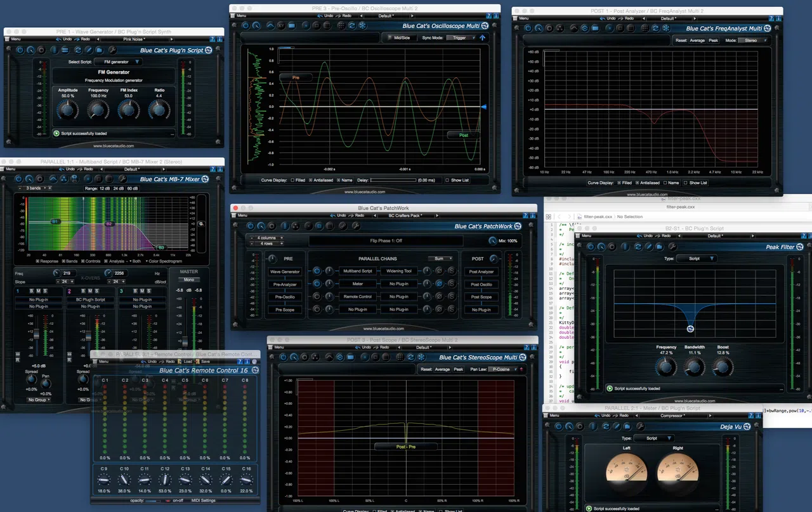Screen dimensions: 812x512
Task: Solo first parallel chain S icon
Action: [452, 271]
